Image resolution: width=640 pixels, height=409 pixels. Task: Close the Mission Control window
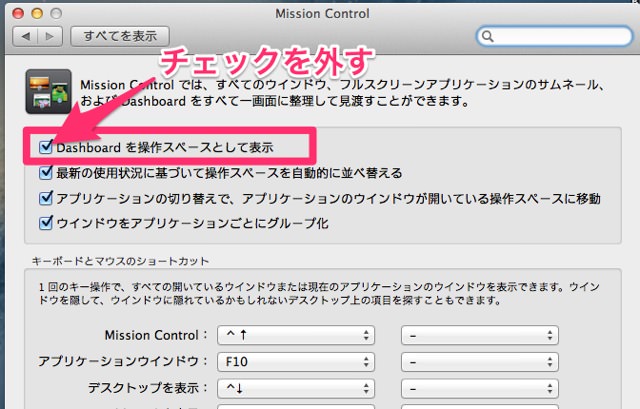[x=18, y=13]
